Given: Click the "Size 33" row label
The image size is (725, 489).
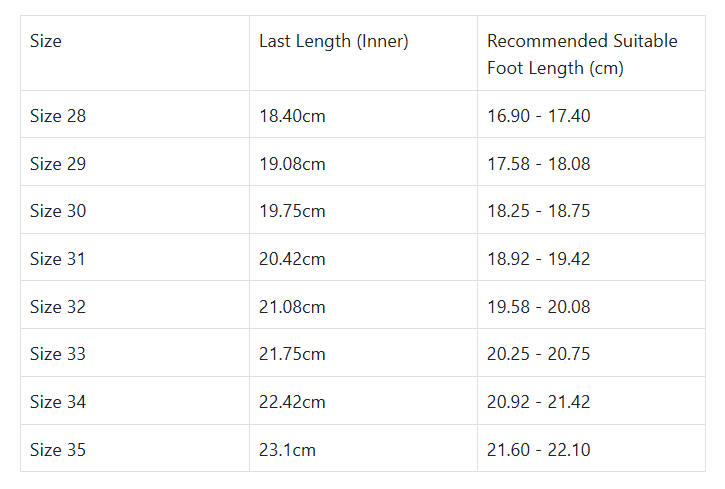Looking at the screenshot, I should tap(58, 354).
